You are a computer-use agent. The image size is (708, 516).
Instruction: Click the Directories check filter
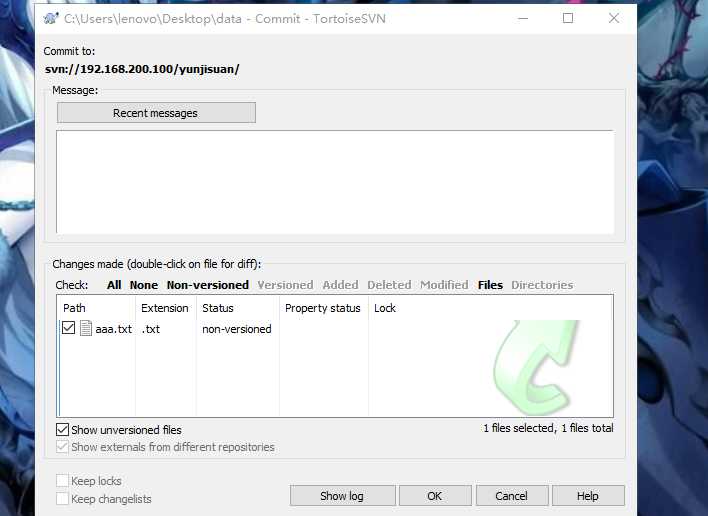542,285
